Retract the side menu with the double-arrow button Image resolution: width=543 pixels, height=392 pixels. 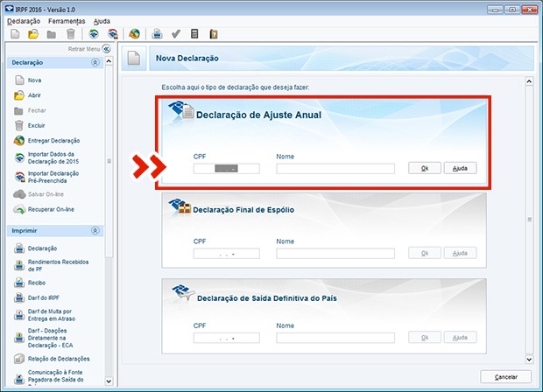pos(106,49)
